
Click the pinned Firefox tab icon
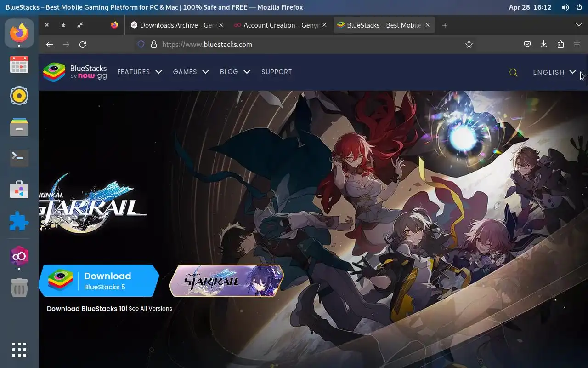(114, 25)
